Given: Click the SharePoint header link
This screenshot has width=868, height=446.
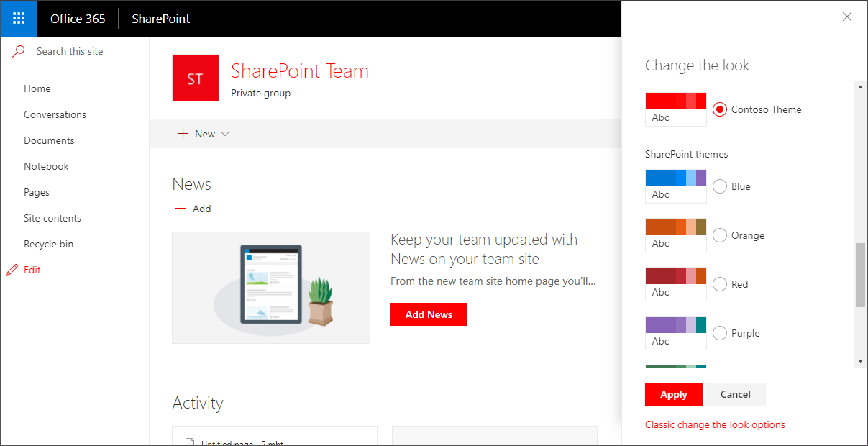Looking at the screenshot, I should (161, 19).
